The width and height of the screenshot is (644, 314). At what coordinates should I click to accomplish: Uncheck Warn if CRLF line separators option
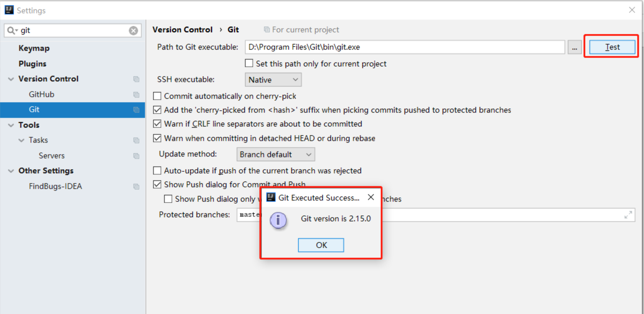click(157, 124)
